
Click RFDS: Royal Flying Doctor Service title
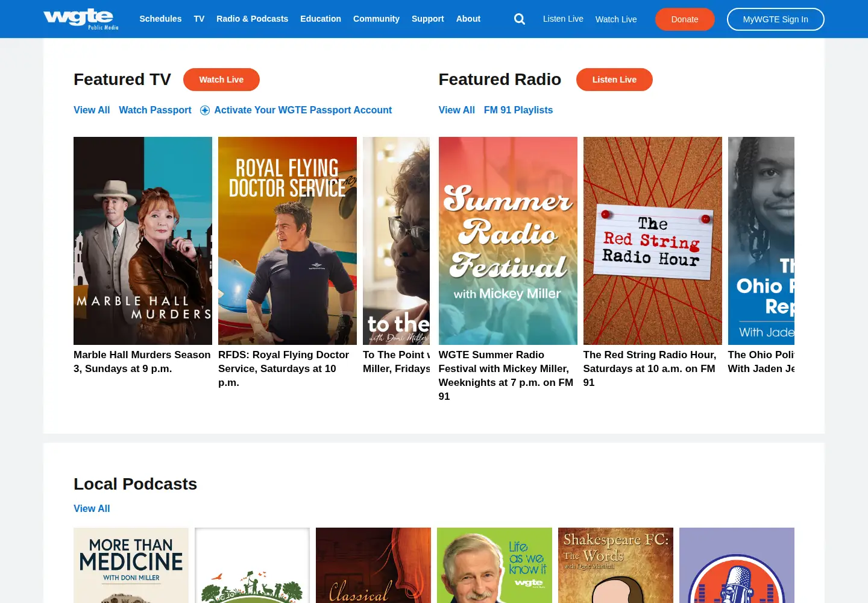click(283, 368)
